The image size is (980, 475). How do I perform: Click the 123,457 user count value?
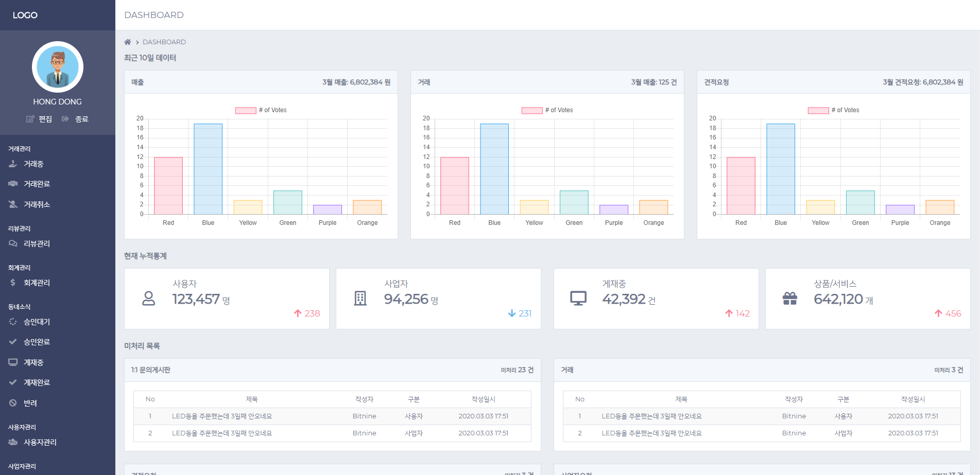196,299
